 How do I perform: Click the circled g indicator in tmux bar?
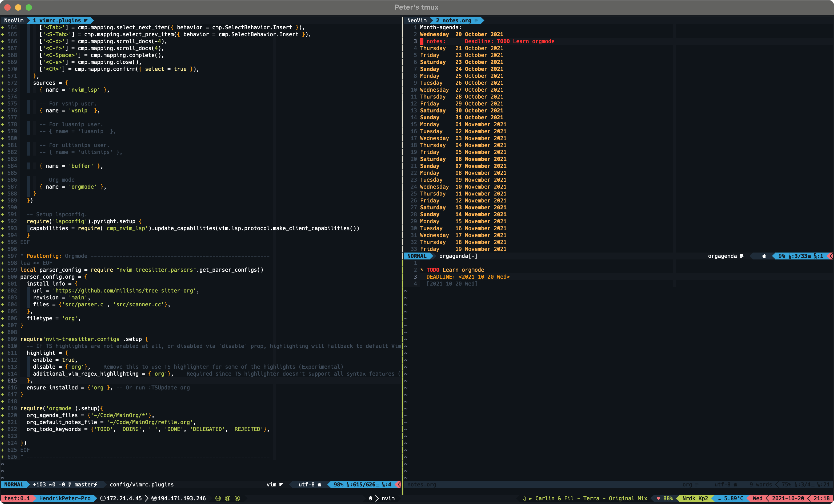point(227,498)
